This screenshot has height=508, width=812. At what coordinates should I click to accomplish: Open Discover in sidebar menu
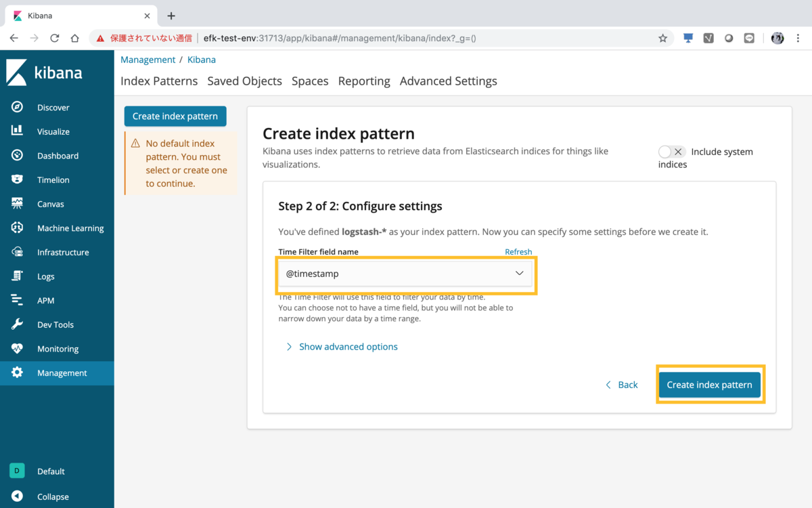coord(53,107)
